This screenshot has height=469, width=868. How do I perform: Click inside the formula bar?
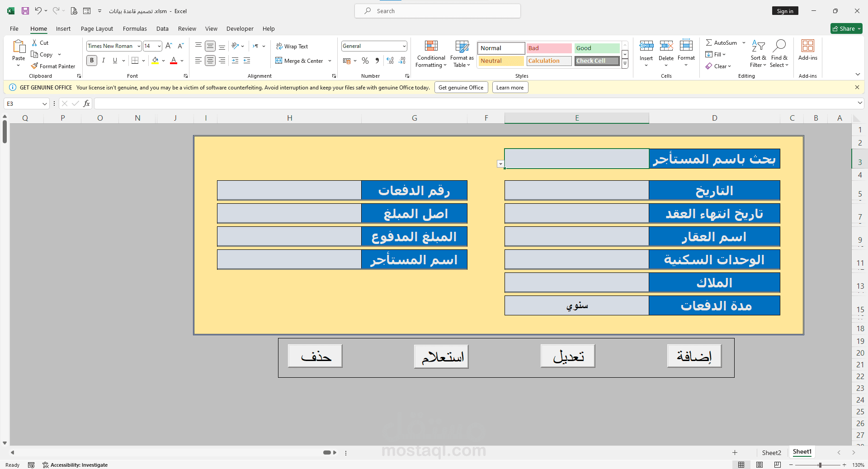tap(316, 103)
